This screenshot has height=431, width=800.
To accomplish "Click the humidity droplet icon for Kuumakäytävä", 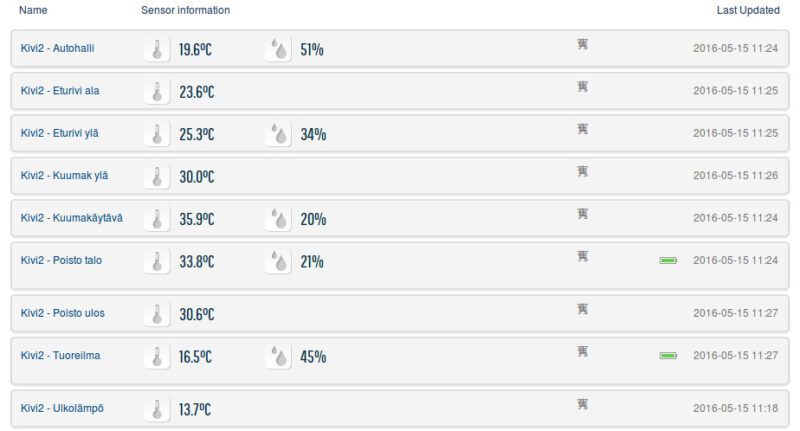I will click(279, 219).
